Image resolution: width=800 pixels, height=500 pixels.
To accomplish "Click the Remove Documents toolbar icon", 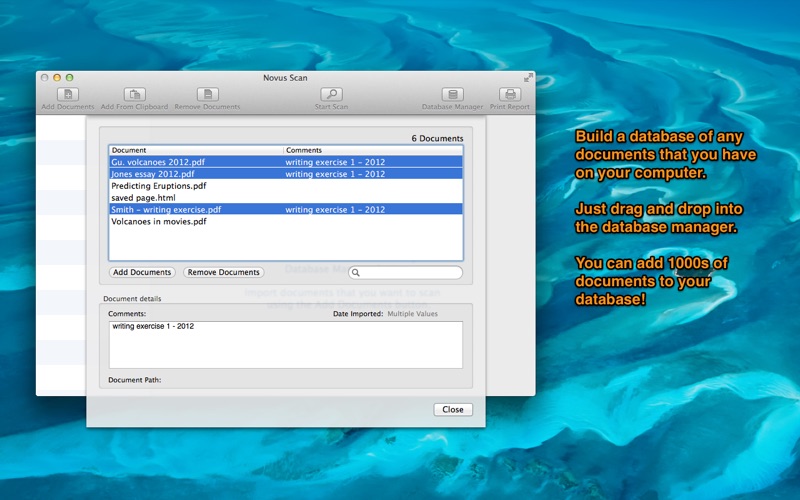I will [207, 95].
